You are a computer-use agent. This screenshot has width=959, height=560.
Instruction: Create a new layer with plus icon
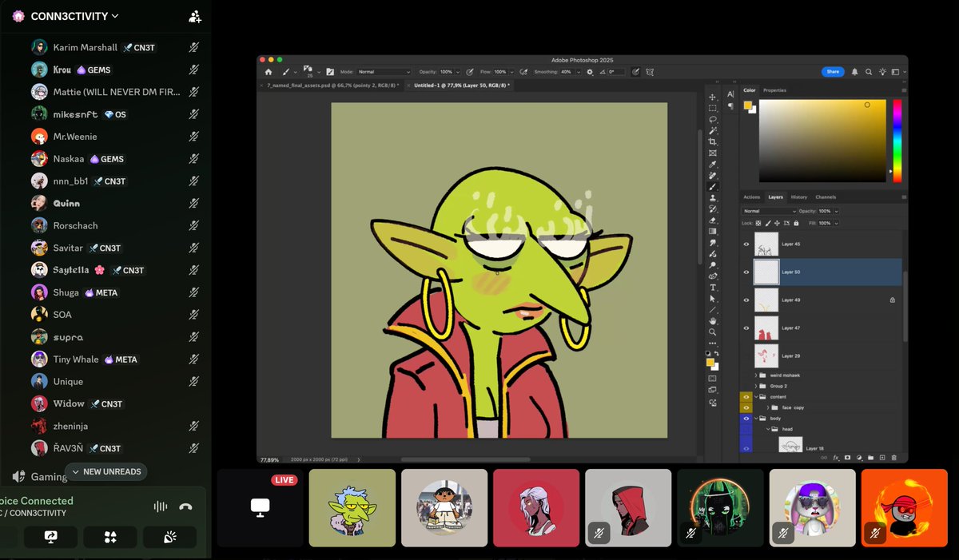[882, 458]
